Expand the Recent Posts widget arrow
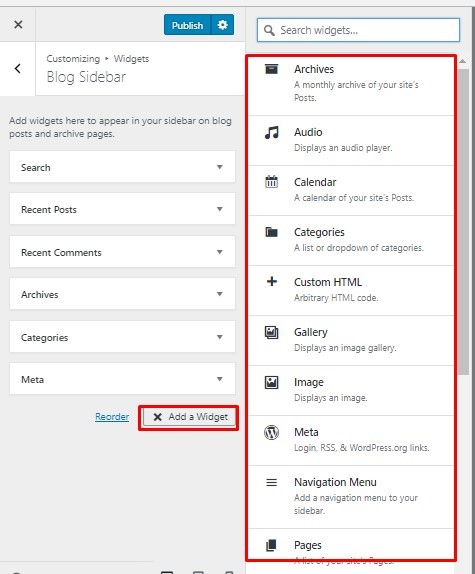This screenshot has height=574, width=475. point(220,209)
